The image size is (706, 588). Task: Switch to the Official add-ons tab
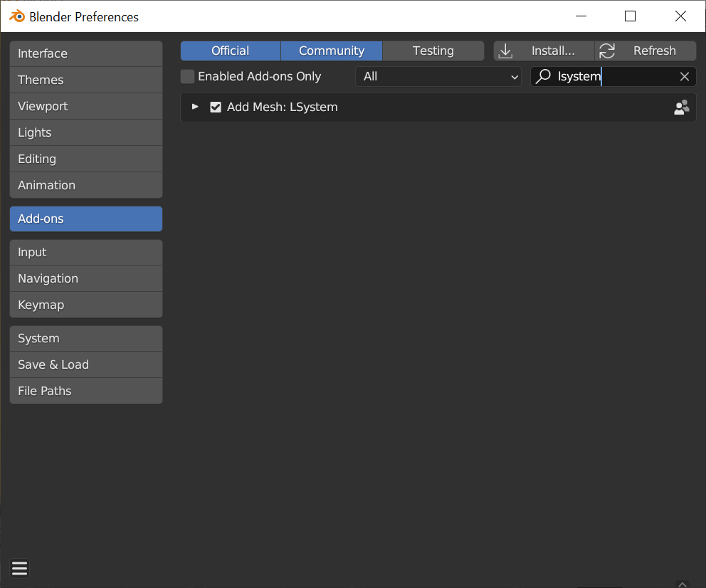pos(230,51)
